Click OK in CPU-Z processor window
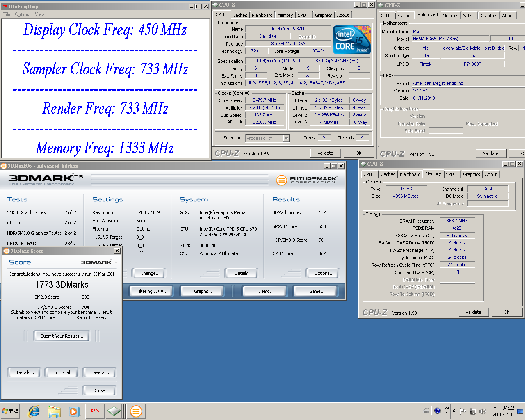Image resolution: width=525 pixels, height=420 pixels. 359,153
